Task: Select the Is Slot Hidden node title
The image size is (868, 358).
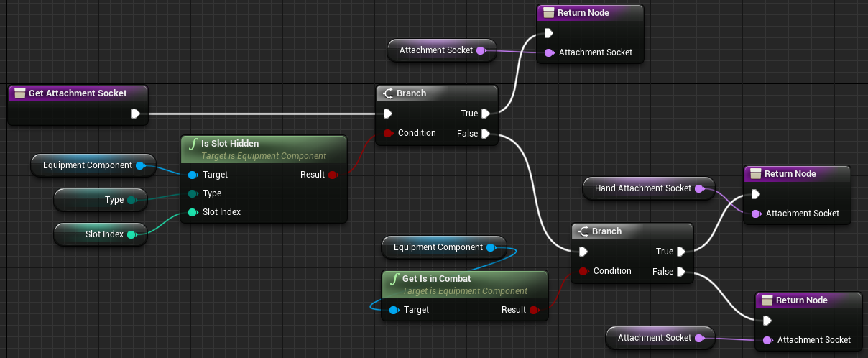Action: [230, 144]
